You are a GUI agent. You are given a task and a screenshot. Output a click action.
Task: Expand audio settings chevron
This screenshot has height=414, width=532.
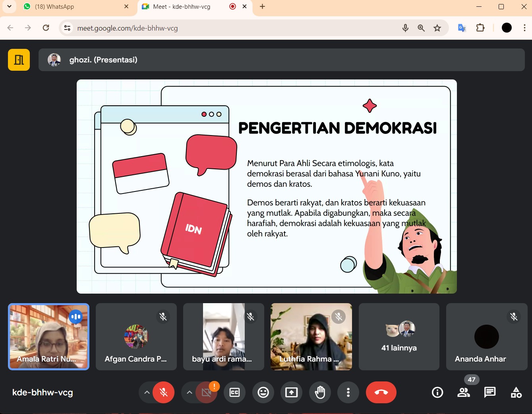click(x=147, y=393)
